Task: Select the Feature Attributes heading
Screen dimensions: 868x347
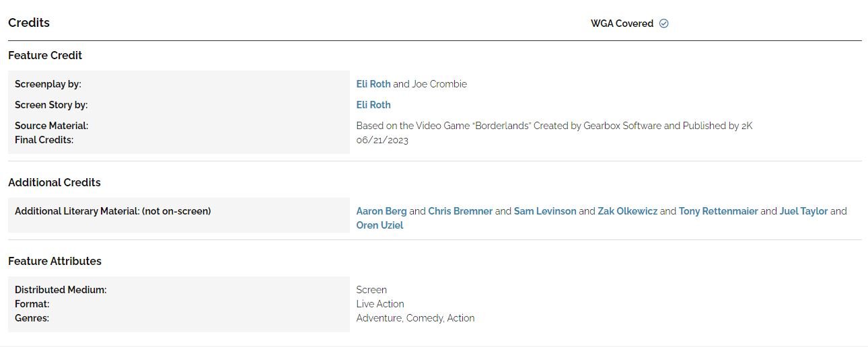Action: tap(55, 261)
